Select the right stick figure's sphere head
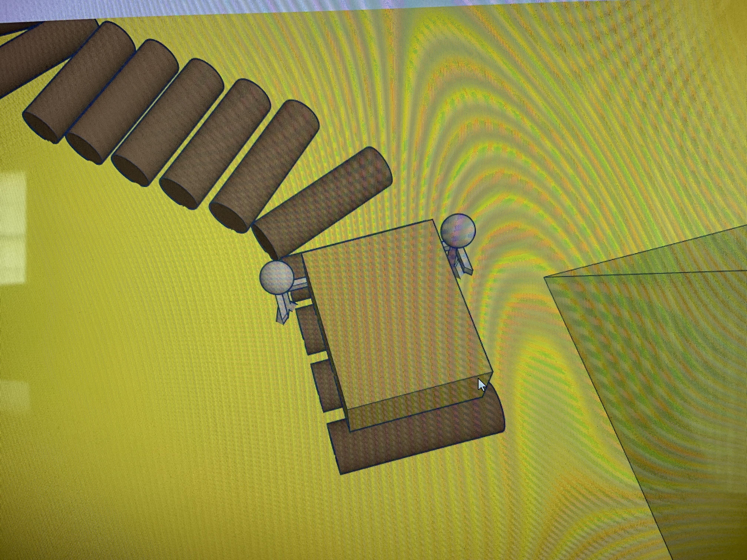The image size is (747, 560). point(458,230)
